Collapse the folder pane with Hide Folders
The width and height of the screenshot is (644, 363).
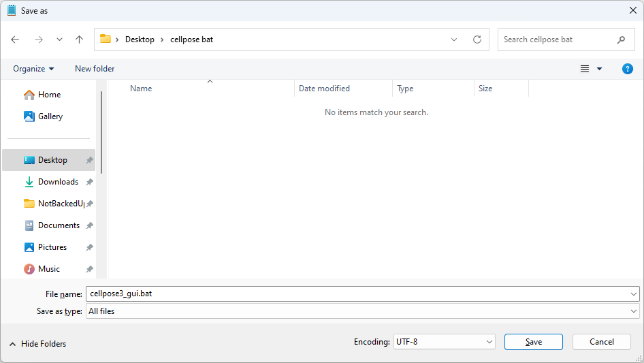(x=38, y=344)
